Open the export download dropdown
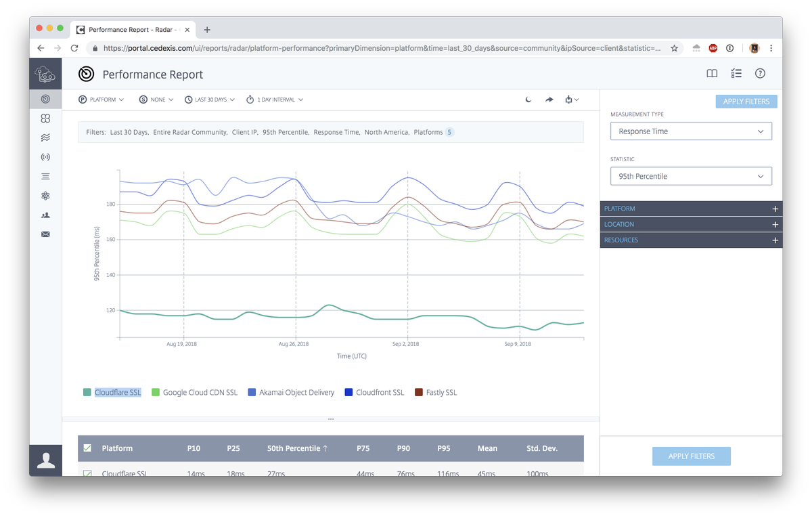The height and width of the screenshot is (518, 812). [572, 100]
